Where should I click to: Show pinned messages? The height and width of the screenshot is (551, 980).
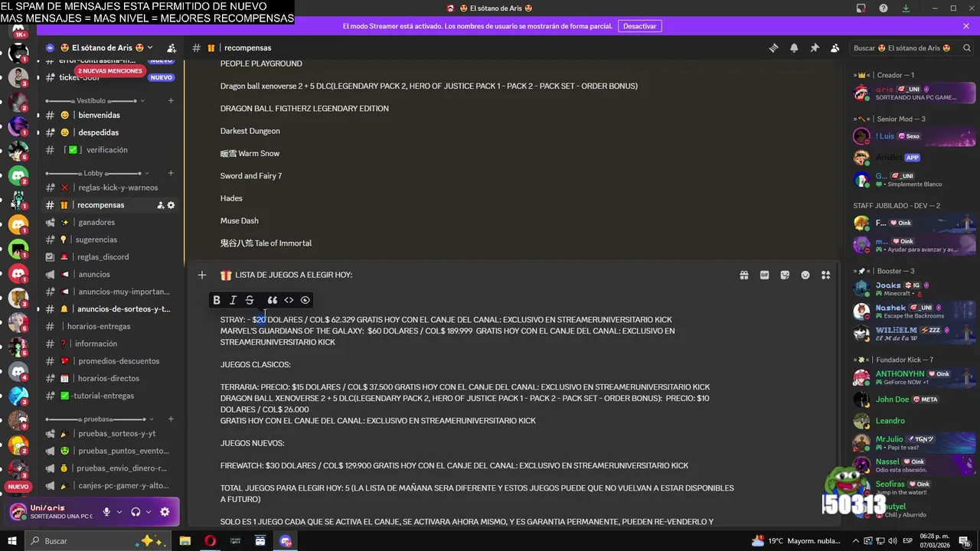(x=815, y=47)
